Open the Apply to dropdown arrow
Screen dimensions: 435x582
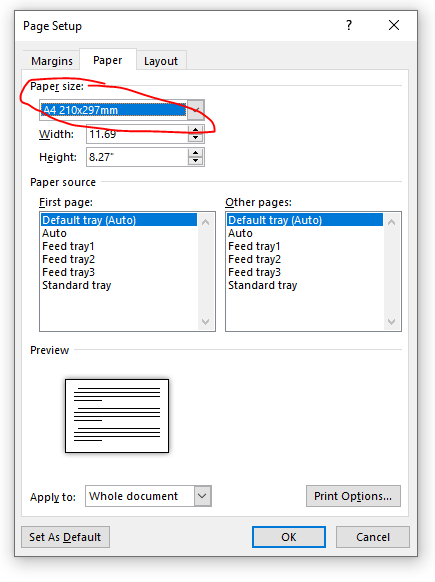pos(202,496)
